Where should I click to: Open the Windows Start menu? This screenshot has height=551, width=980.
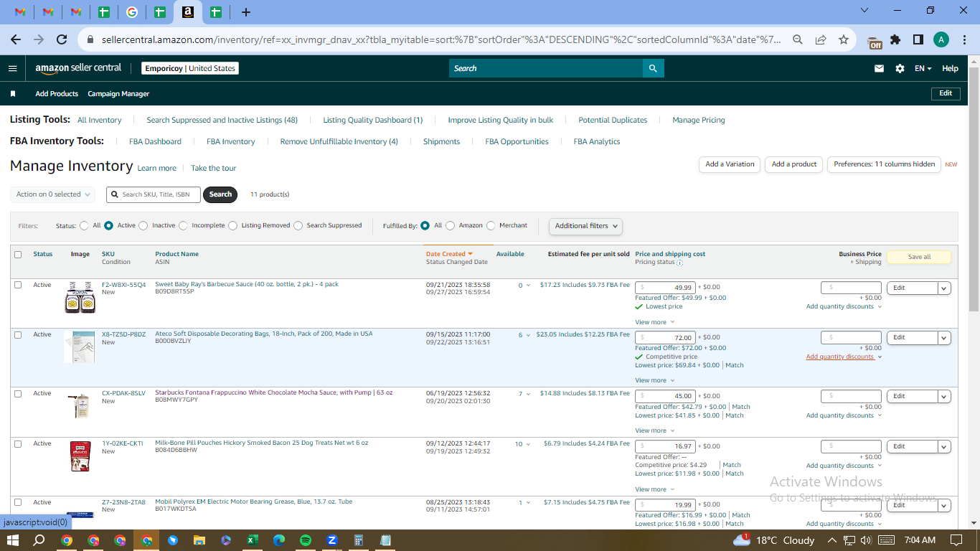(x=13, y=540)
